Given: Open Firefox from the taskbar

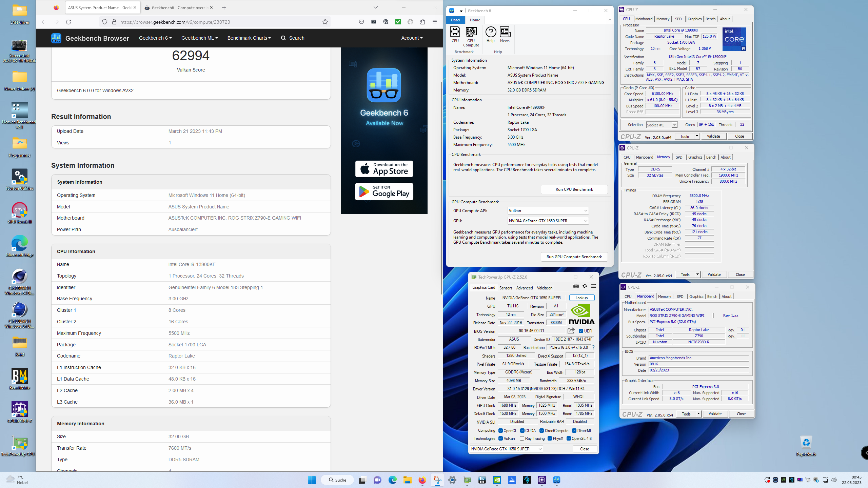Looking at the screenshot, I should pos(422,480).
